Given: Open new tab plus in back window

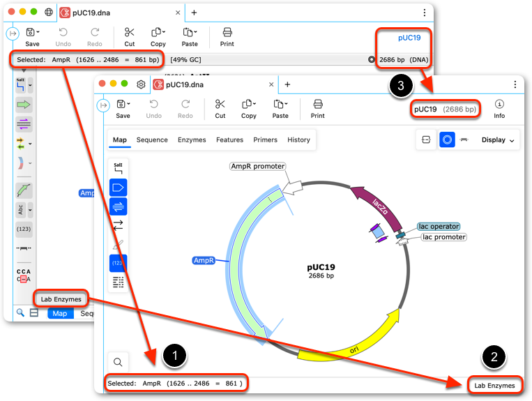Looking at the screenshot, I should pos(194,13).
